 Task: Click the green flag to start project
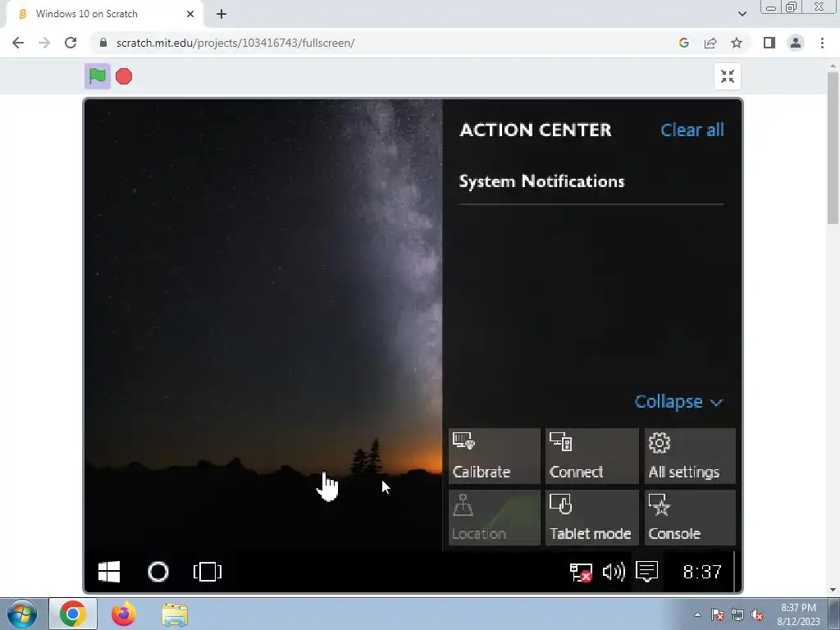[98, 76]
